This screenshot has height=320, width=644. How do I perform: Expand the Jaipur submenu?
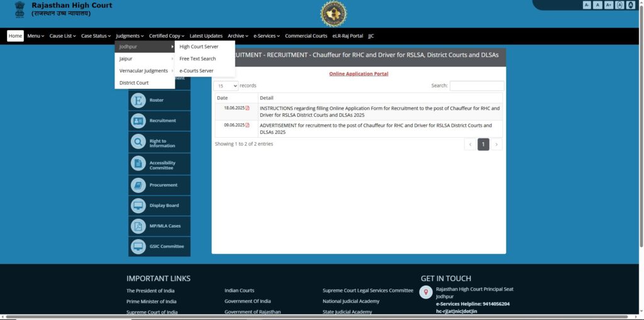tap(145, 58)
